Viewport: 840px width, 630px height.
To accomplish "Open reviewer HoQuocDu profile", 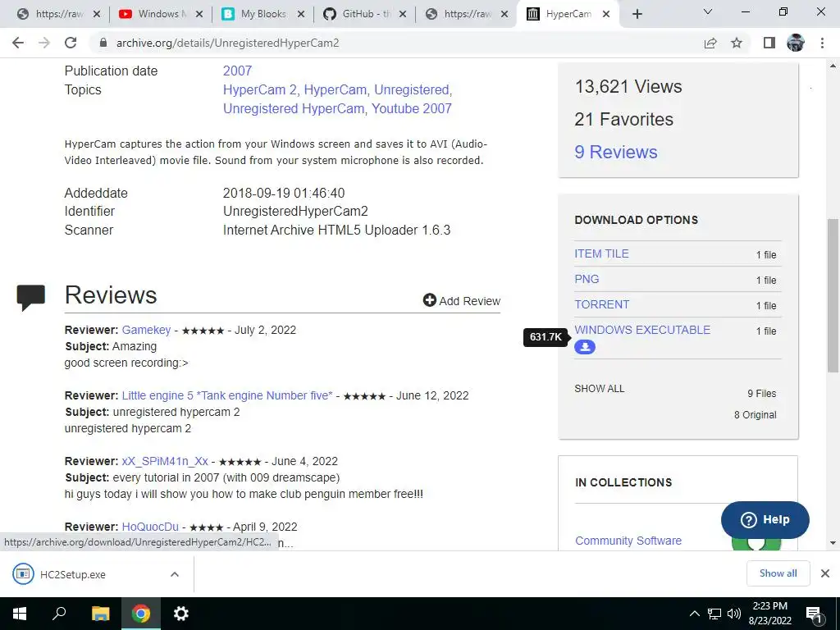I will coord(150,527).
